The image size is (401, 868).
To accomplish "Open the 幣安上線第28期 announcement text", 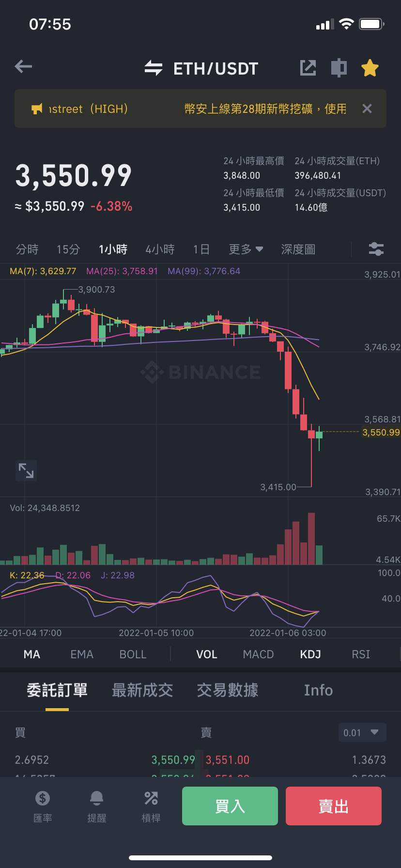I will point(265,109).
